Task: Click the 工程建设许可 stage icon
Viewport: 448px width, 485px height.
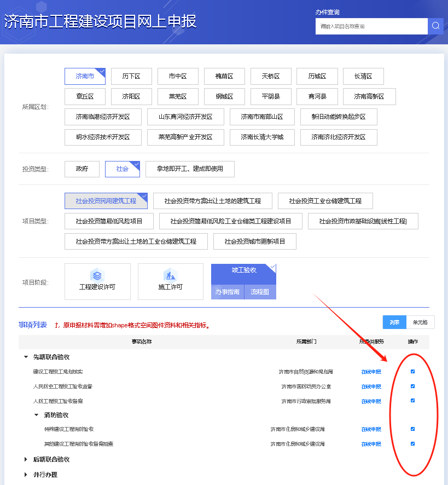Action: pyautogui.click(x=97, y=275)
